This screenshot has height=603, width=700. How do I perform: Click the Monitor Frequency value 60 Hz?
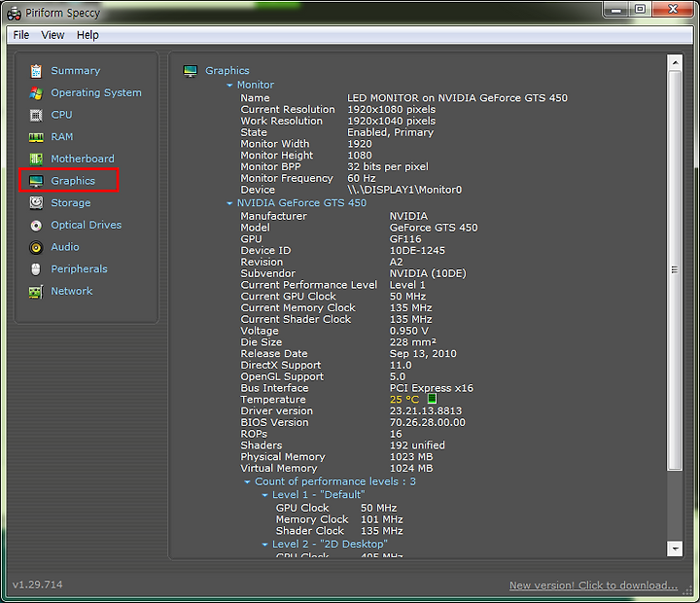[x=361, y=178]
